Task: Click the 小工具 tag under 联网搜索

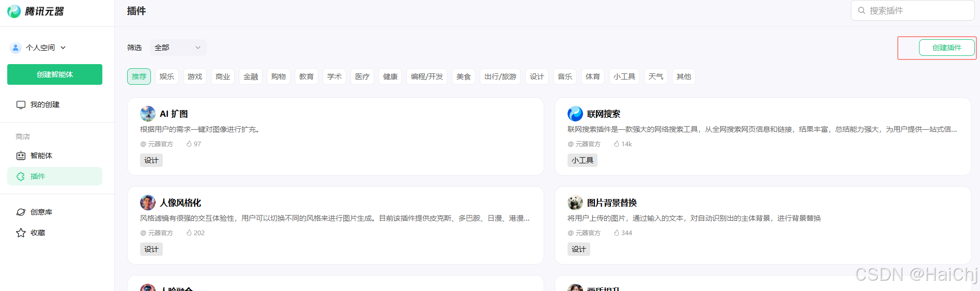Action: click(x=583, y=160)
